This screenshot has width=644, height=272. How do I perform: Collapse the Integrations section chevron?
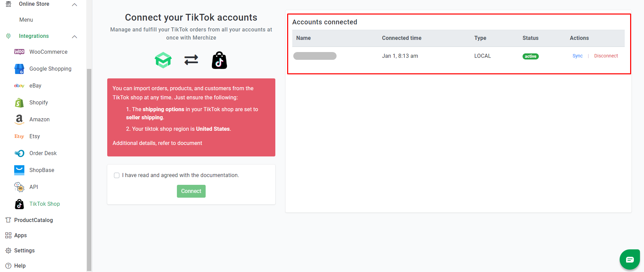tap(75, 36)
